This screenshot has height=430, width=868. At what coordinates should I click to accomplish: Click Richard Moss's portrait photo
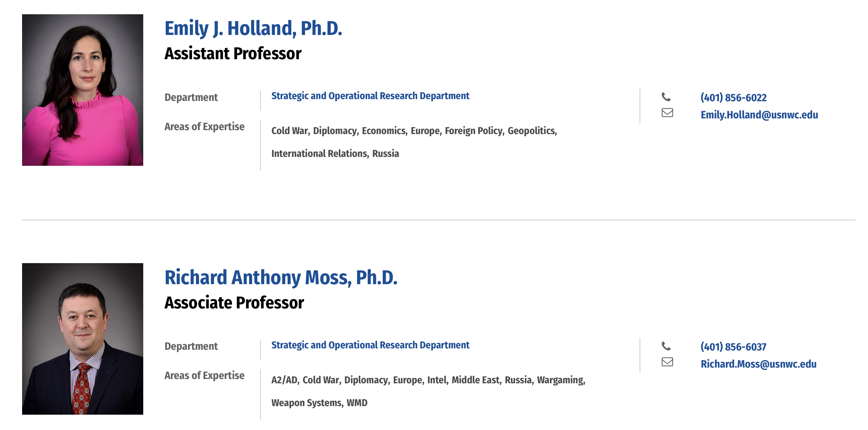[x=83, y=339]
